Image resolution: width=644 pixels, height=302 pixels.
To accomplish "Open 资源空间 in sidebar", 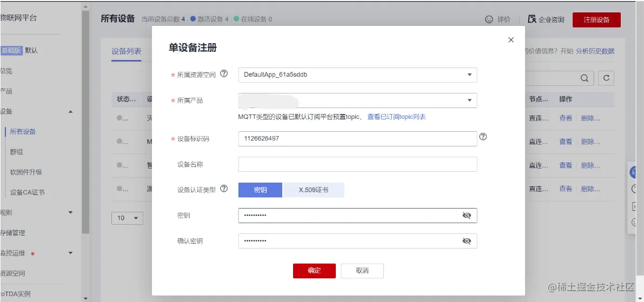I will click(x=13, y=273).
